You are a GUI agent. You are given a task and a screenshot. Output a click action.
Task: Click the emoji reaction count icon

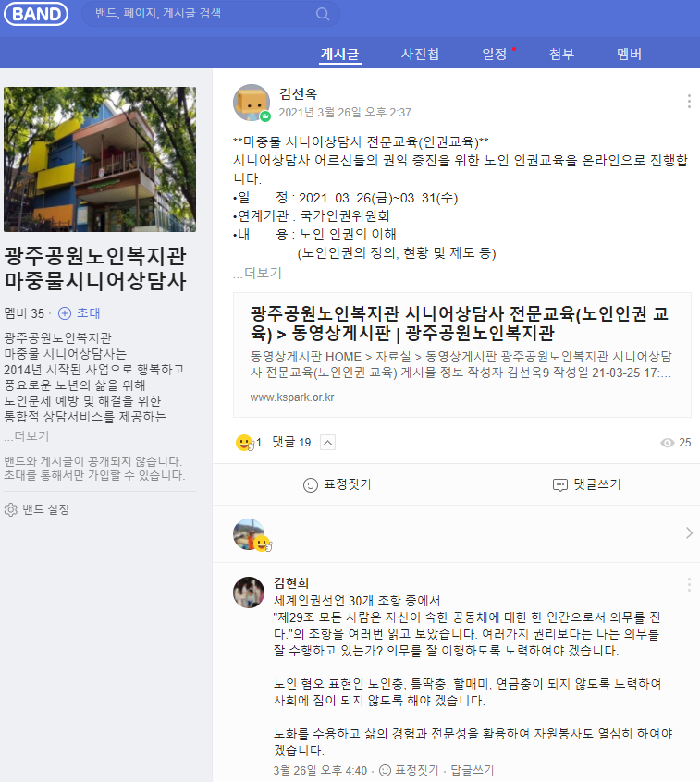tap(244, 443)
